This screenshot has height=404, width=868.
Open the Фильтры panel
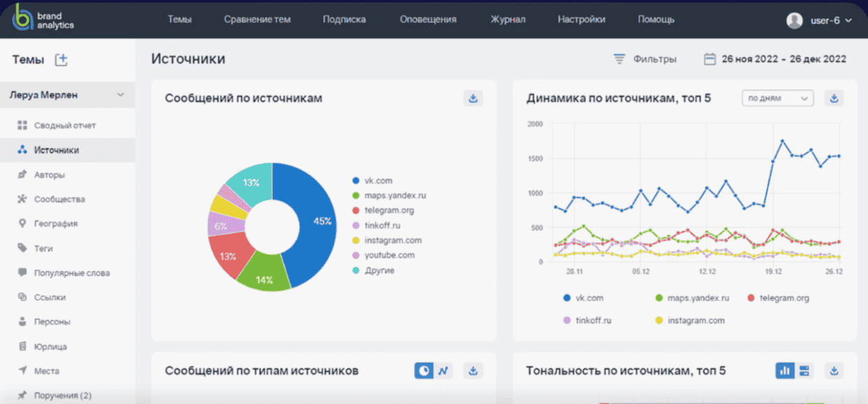[645, 59]
